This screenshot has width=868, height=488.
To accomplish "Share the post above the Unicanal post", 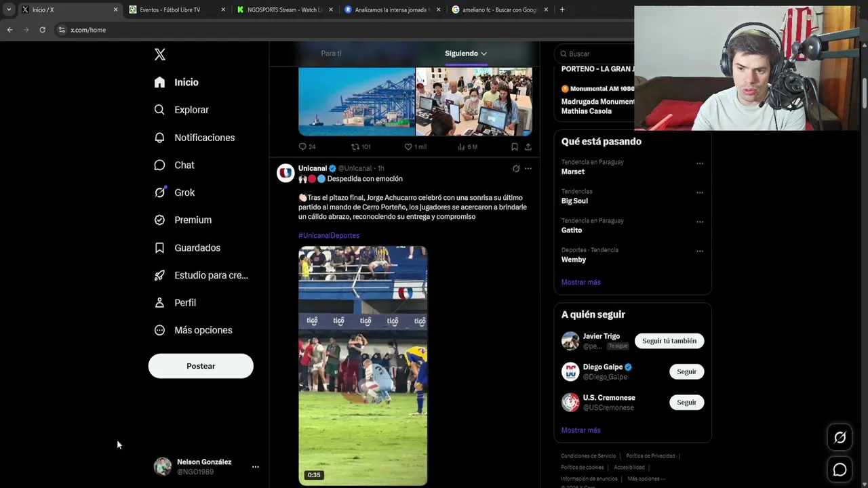I will [528, 146].
